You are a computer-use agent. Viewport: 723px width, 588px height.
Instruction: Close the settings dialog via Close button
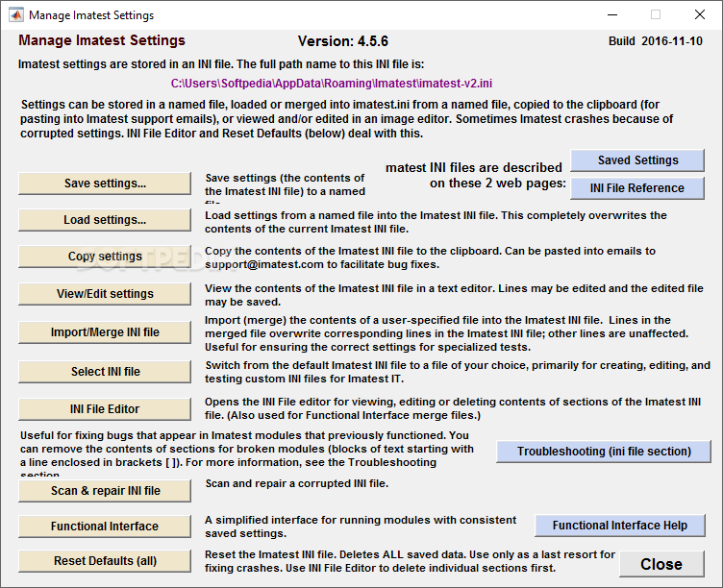coord(661,564)
